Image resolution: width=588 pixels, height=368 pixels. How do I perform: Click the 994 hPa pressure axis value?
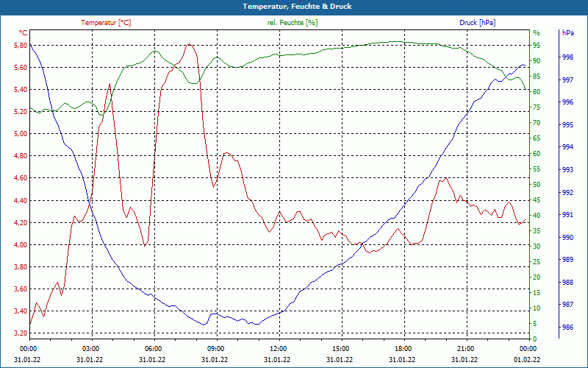point(568,148)
